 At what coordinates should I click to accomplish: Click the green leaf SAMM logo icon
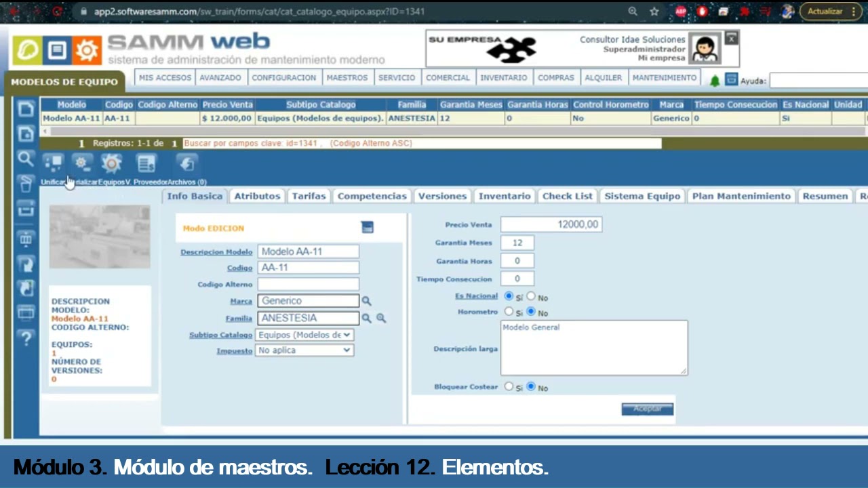coord(27,49)
